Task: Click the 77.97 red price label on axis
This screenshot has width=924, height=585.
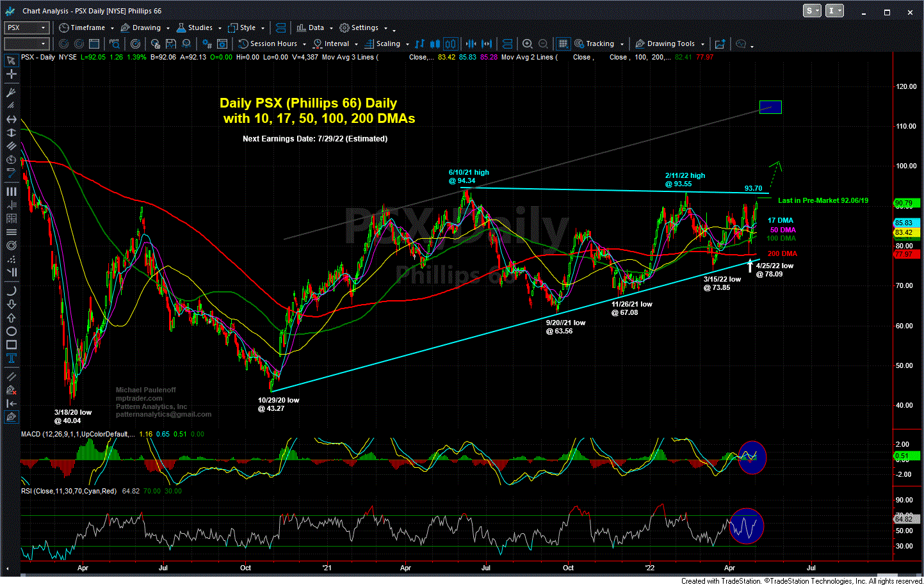Action: pos(906,254)
